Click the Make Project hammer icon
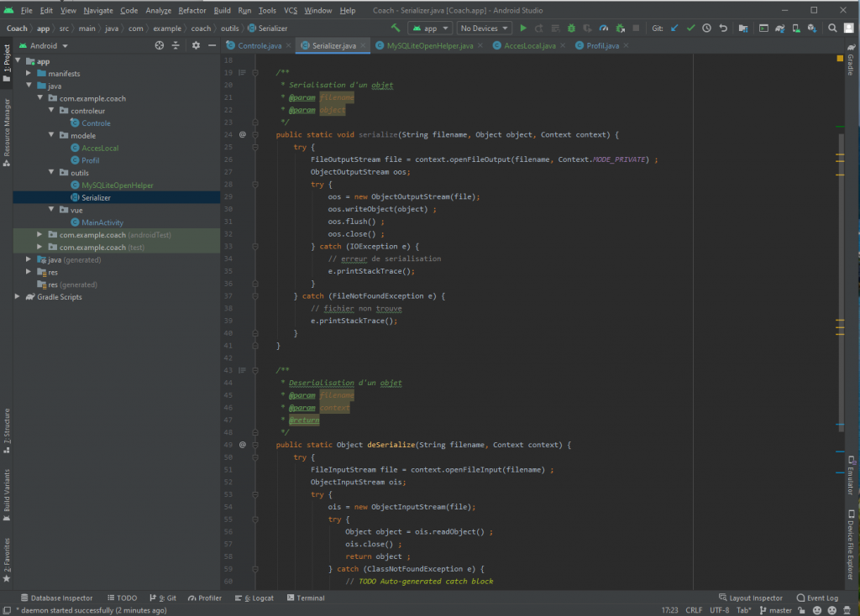Image resolution: width=860 pixels, height=616 pixels. point(396,28)
